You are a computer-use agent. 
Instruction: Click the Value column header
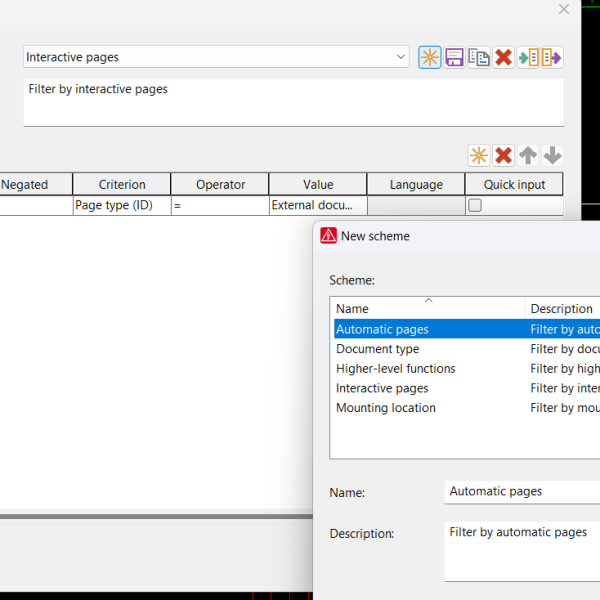(x=318, y=184)
